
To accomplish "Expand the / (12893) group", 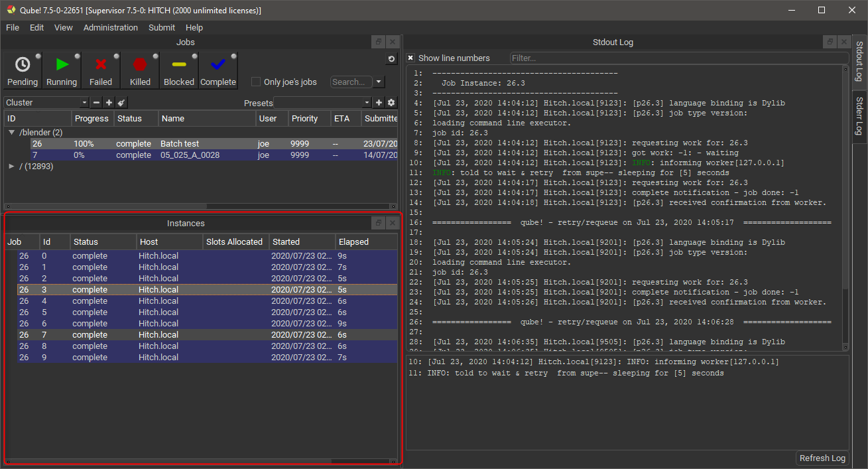I will point(11,167).
